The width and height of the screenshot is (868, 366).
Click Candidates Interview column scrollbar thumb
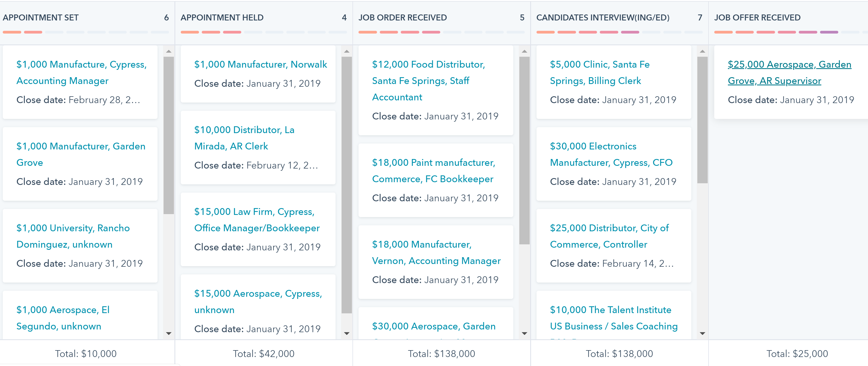click(702, 120)
